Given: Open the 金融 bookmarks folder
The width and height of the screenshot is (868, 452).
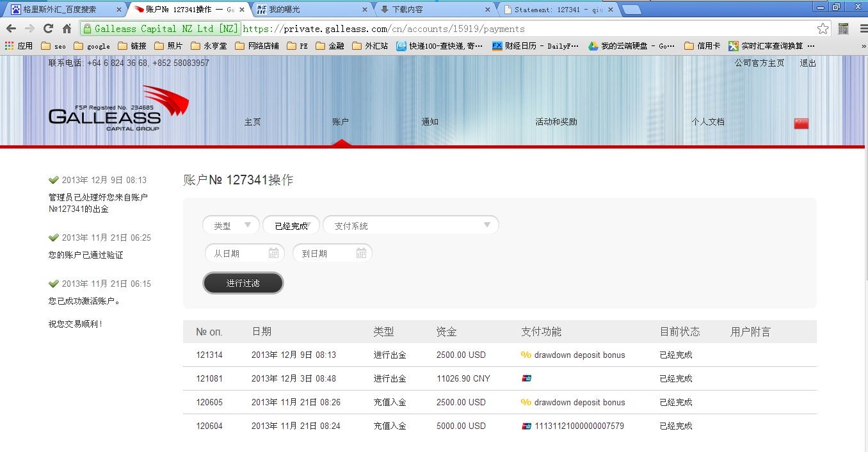Looking at the screenshot, I should tap(330, 46).
